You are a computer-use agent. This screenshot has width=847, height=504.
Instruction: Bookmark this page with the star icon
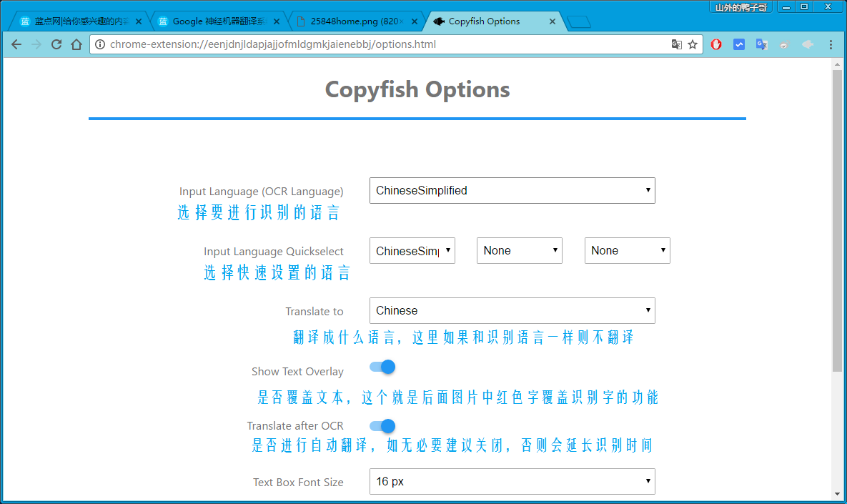(x=693, y=44)
